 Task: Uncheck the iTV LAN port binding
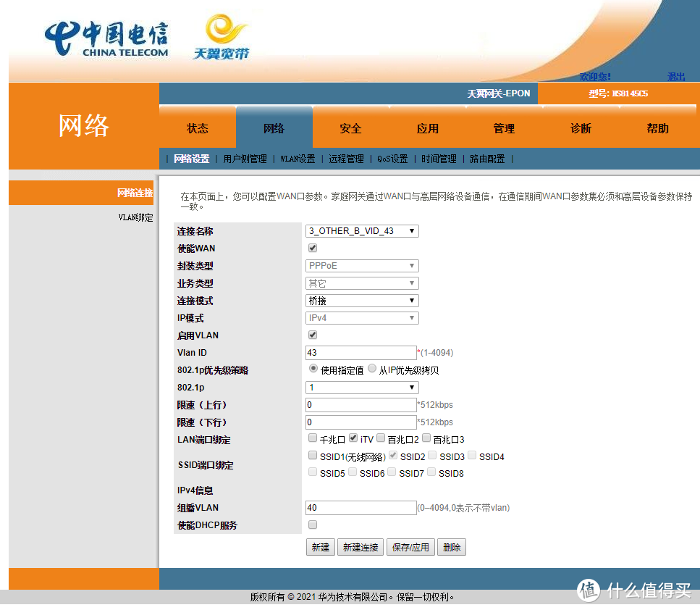point(353,439)
